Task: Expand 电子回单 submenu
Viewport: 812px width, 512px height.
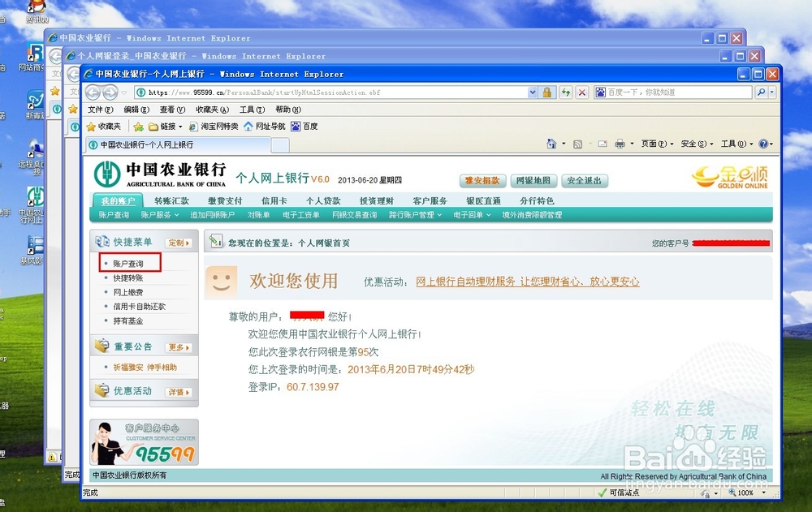Action: pyautogui.click(x=472, y=215)
